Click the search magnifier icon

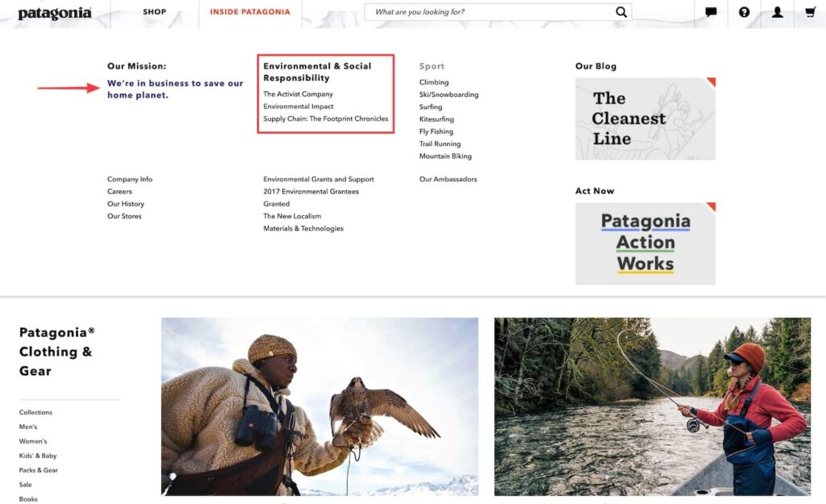point(621,12)
